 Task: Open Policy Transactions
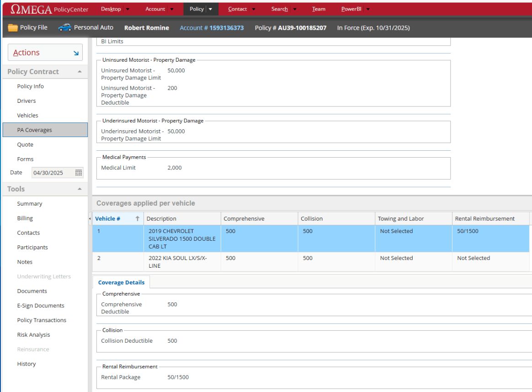coord(42,320)
